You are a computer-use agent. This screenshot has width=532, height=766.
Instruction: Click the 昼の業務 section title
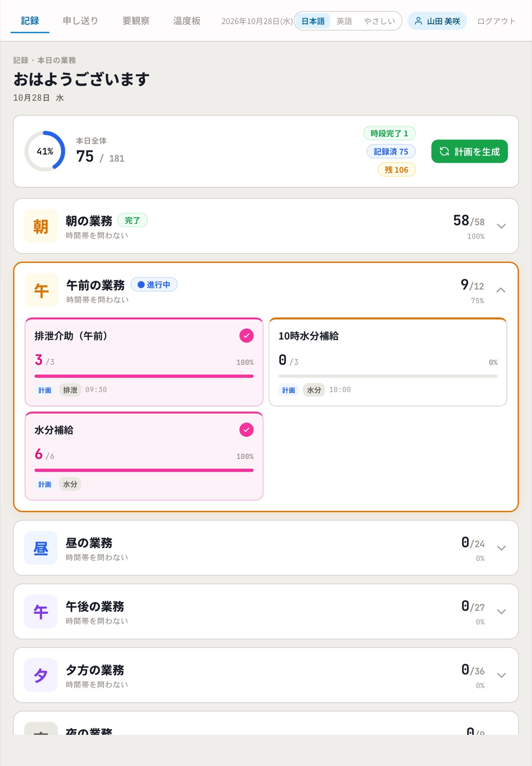[89, 543]
